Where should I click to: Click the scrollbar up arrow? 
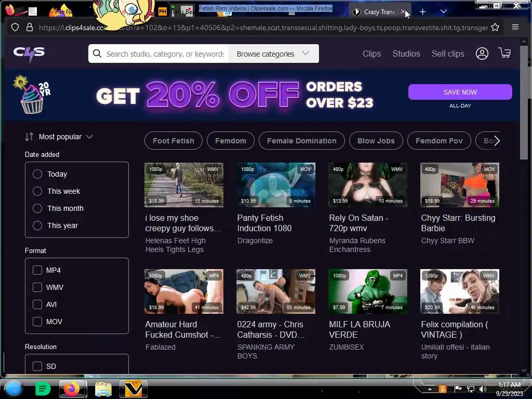coord(524,42)
